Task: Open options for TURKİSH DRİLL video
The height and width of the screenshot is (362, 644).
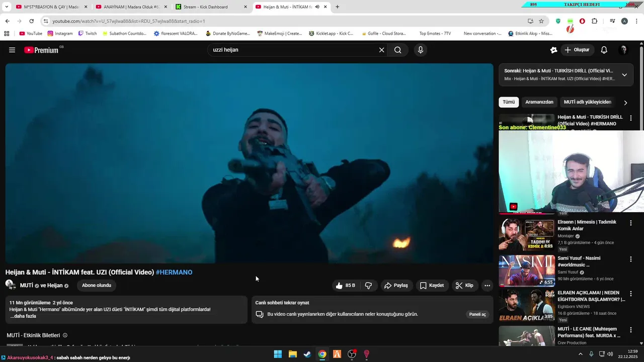Action: pyautogui.click(x=630, y=118)
